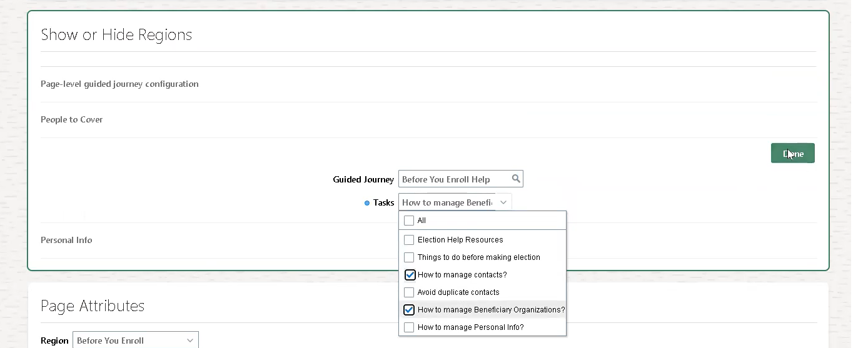Click the Page Attributes heading
The width and height of the screenshot is (868, 348).
coord(93,306)
